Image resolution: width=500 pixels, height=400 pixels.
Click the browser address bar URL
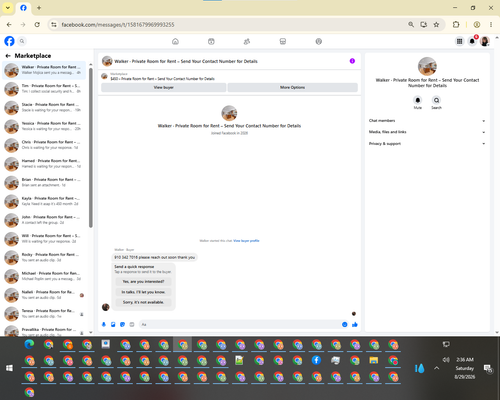tap(118, 25)
